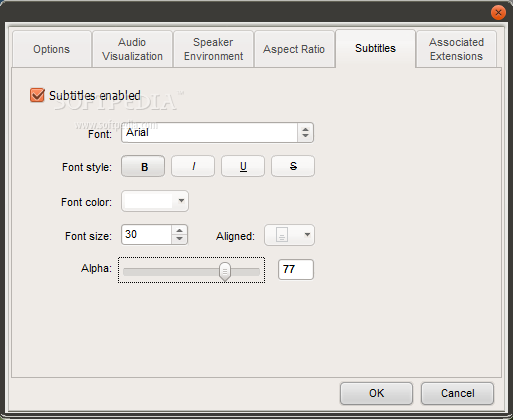This screenshot has height=420, width=513.
Task: Decrease font size with down arrow
Action: [180, 239]
